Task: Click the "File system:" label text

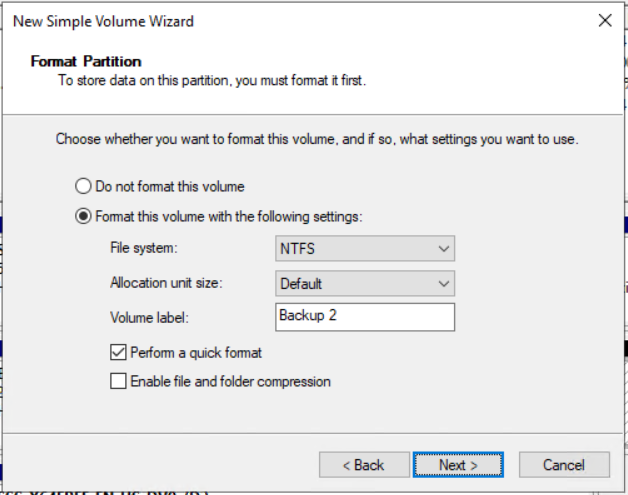Action: pyautogui.click(x=148, y=249)
